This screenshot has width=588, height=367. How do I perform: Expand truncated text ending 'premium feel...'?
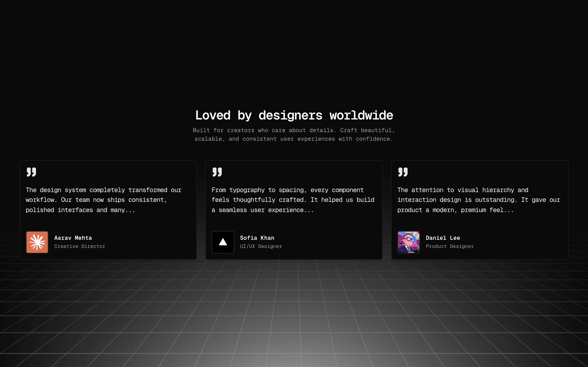point(509,210)
